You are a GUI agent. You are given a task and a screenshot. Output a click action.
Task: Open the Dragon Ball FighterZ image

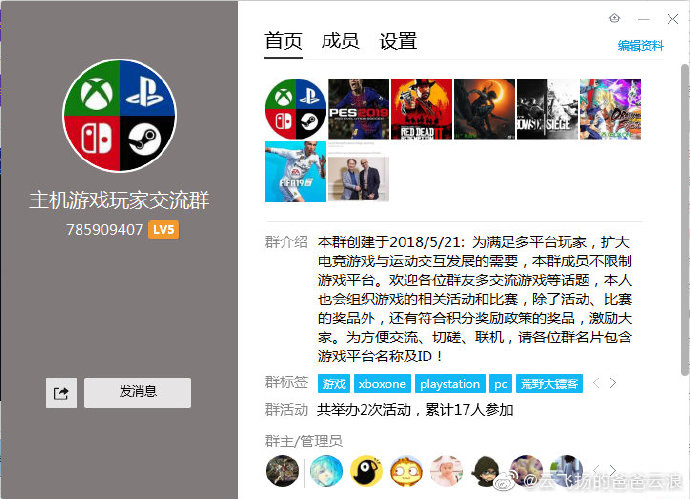click(x=610, y=109)
